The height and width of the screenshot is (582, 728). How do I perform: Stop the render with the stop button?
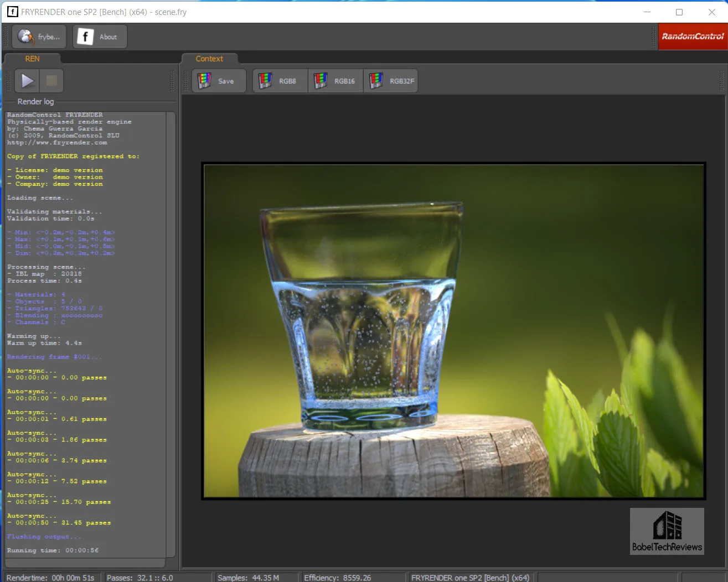(51, 81)
